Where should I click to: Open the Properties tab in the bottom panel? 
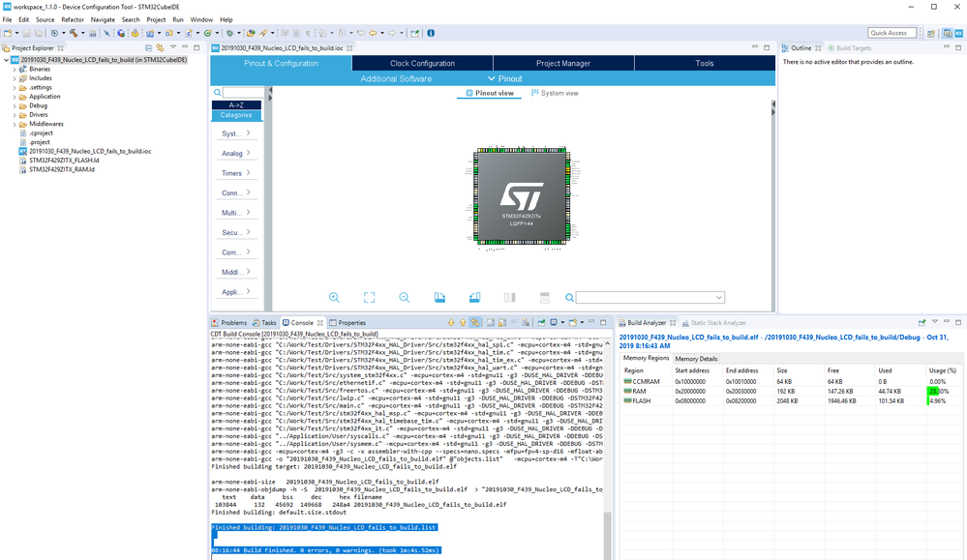click(x=348, y=323)
